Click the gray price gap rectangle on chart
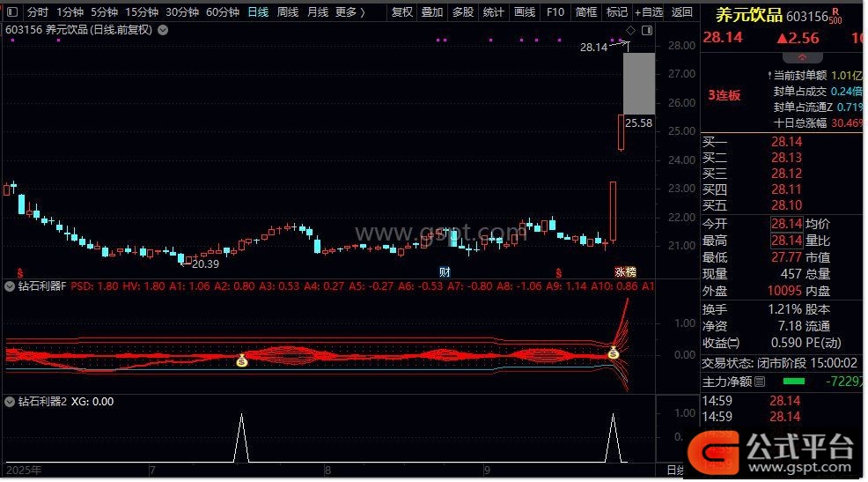This screenshot has width=868, height=482. 639,84
